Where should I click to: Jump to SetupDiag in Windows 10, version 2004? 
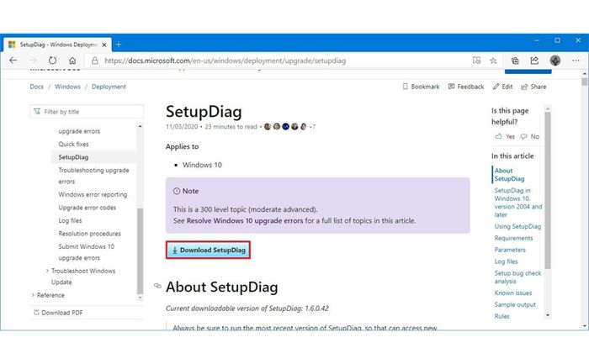click(x=518, y=203)
